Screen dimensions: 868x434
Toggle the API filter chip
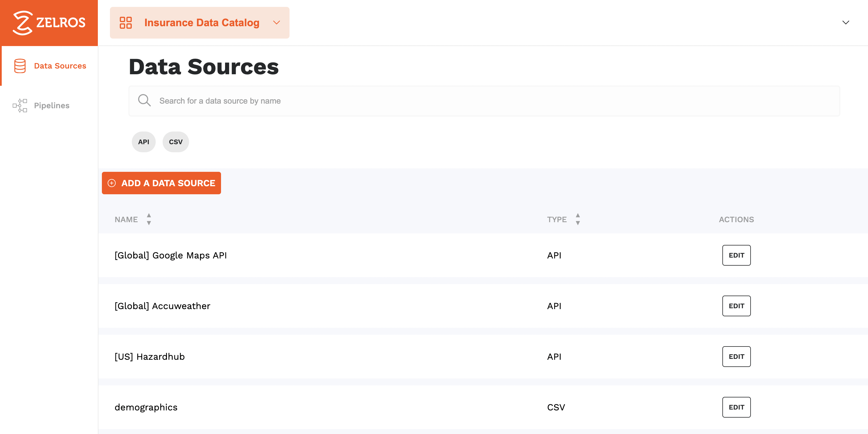tap(143, 142)
